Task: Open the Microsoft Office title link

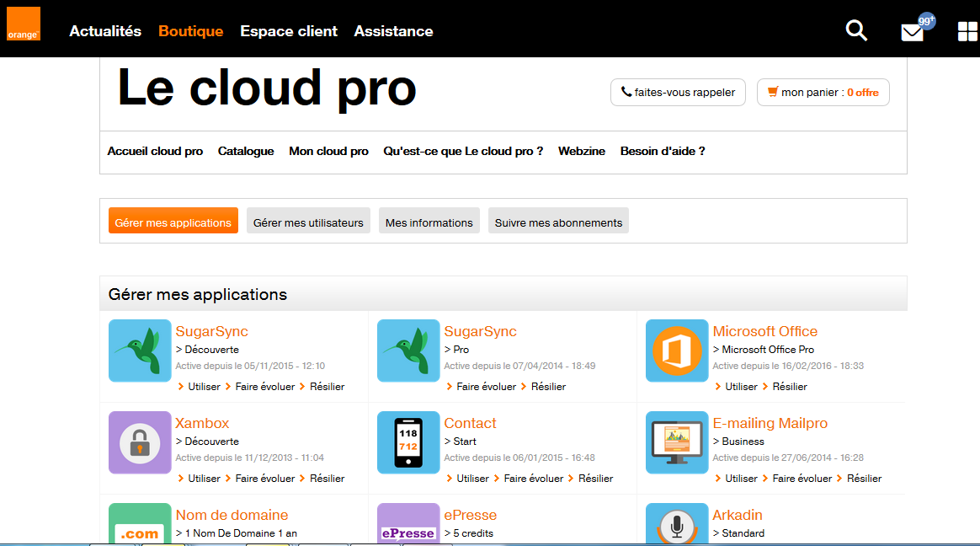Action: pos(765,331)
